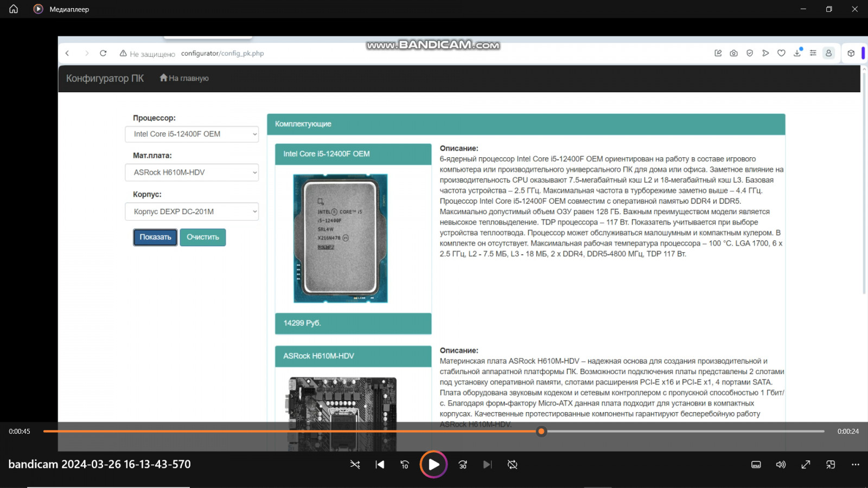The image size is (868, 488).
Task: Toggle shuffle playback
Action: pos(355,465)
